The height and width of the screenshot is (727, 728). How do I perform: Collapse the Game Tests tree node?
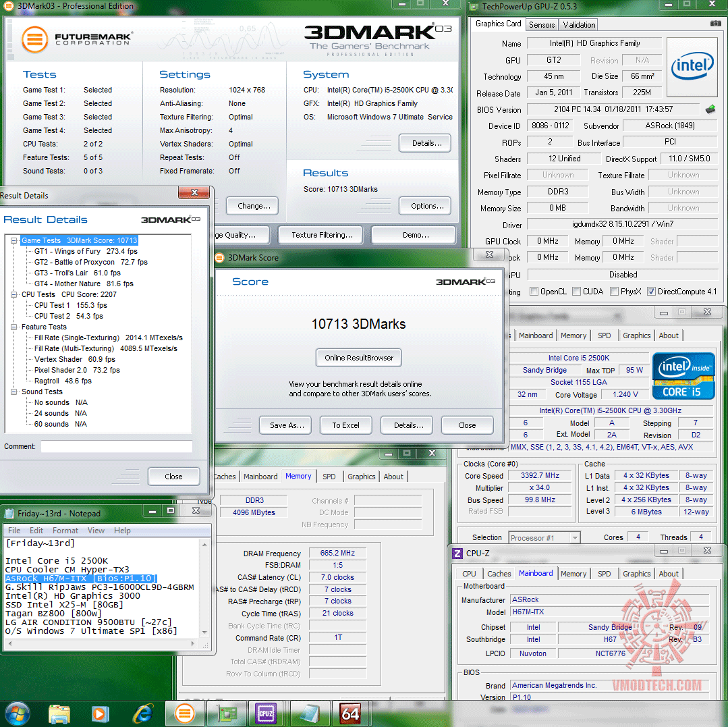[x=14, y=240]
